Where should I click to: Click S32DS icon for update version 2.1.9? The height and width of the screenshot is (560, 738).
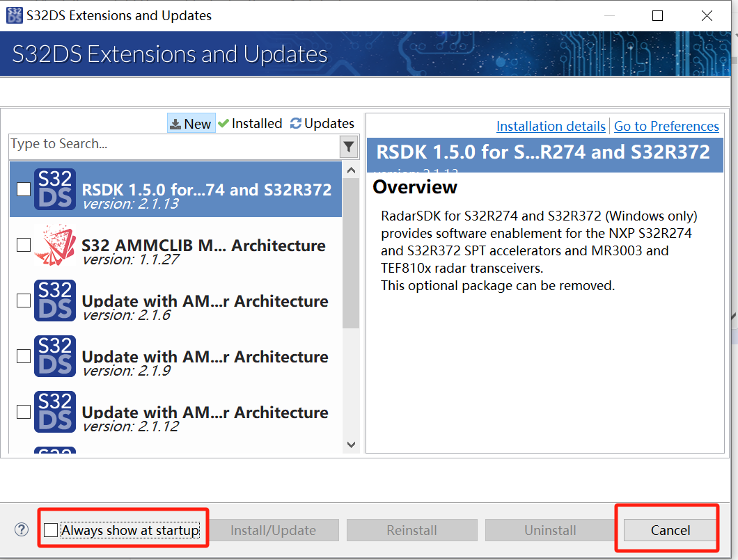(54, 356)
